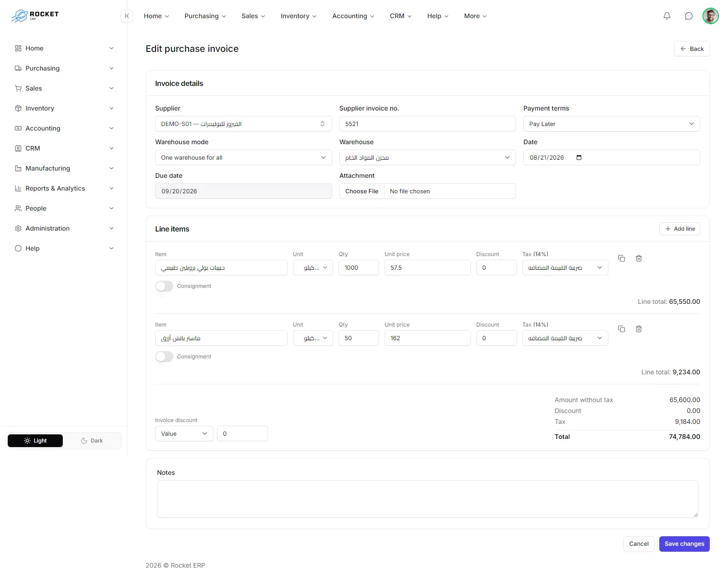Viewport: 728px width, 579px height.
Task: Open the Warehouse dropdown
Action: (x=427, y=157)
